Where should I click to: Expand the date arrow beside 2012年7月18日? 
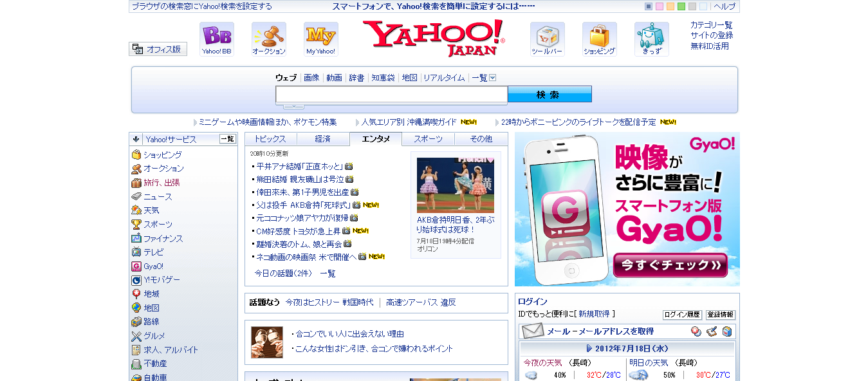(x=589, y=348)
